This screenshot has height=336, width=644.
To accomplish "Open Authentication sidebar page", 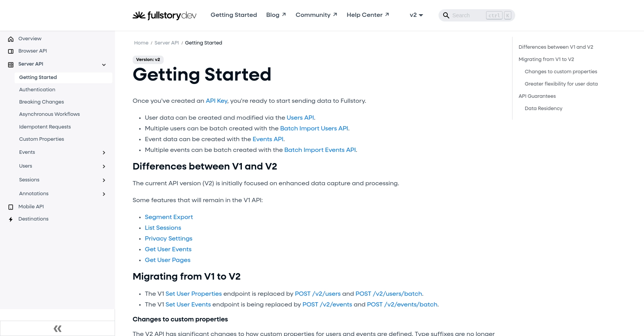I will click(x=37, y=90).
